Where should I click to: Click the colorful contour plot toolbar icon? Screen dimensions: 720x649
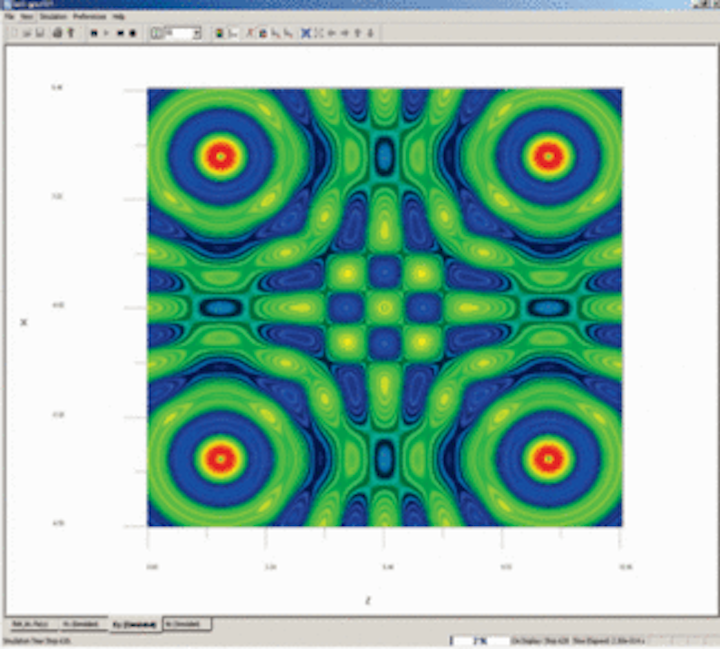tap(263, 33)
